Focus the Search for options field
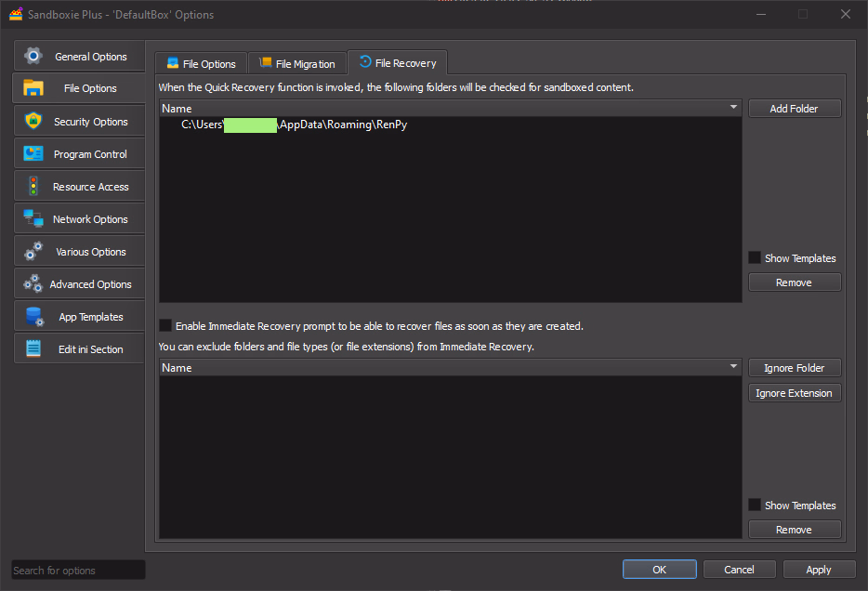Viewport: 868px width, 591px height. click(78, 571)
